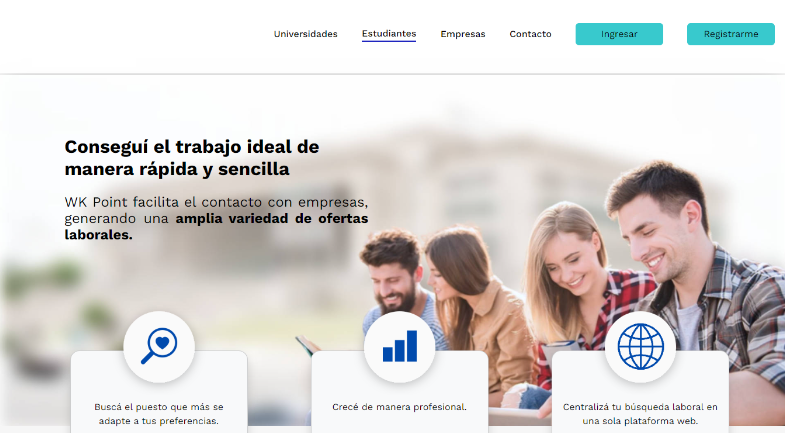Select the 'Buscá el puesto' card text
This screenshot has height=433, width=785.
click(159, 414)
